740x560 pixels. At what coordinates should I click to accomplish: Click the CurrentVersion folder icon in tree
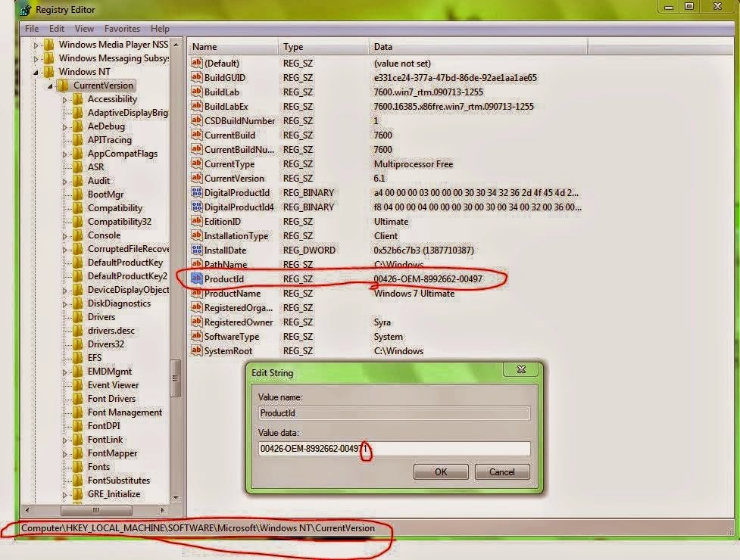(x=63, y=86)
